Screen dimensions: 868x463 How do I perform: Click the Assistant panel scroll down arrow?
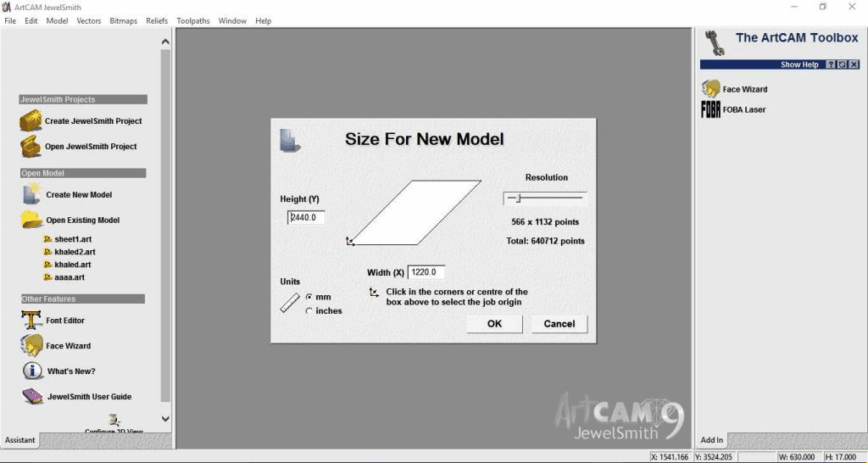click(165, 419)
